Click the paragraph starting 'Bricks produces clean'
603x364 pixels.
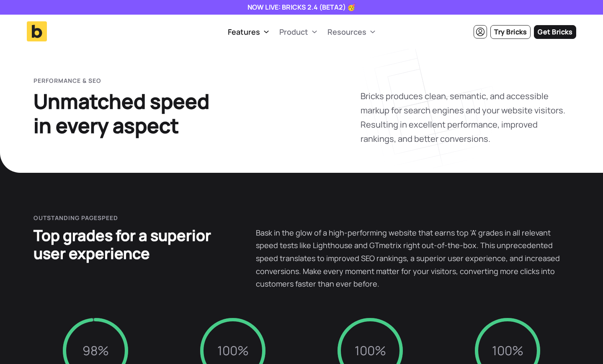463,118
